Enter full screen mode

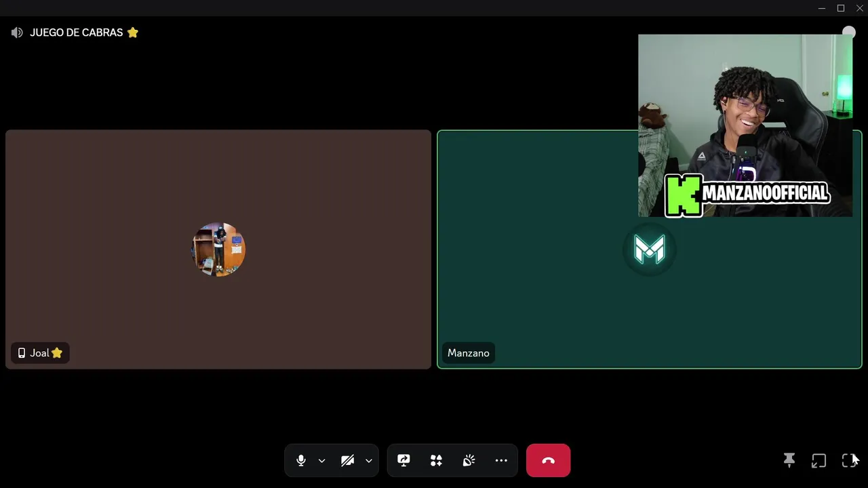tap(849, 461)
